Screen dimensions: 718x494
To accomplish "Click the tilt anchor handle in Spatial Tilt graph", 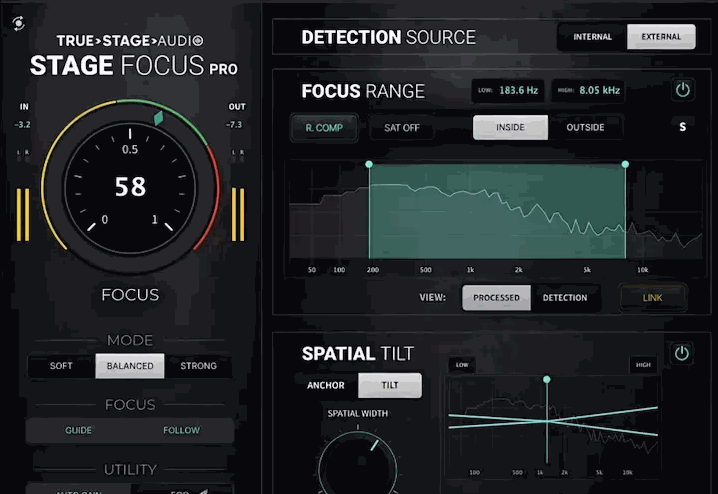I will click(546, 380).
